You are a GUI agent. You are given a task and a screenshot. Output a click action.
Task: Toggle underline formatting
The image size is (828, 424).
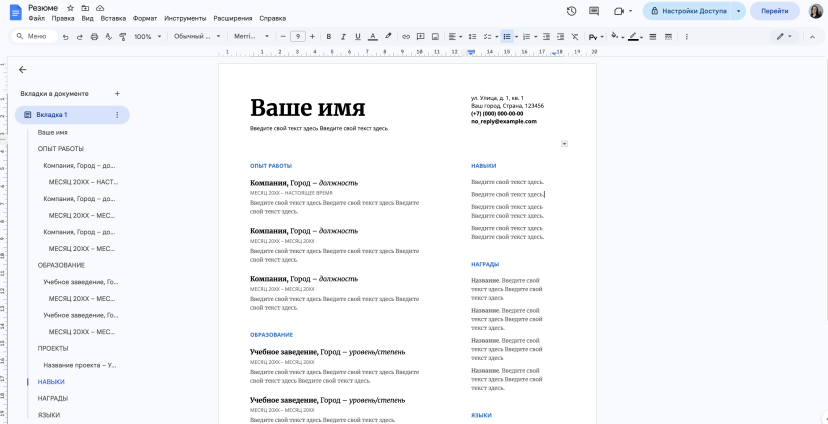coord(357,36)
